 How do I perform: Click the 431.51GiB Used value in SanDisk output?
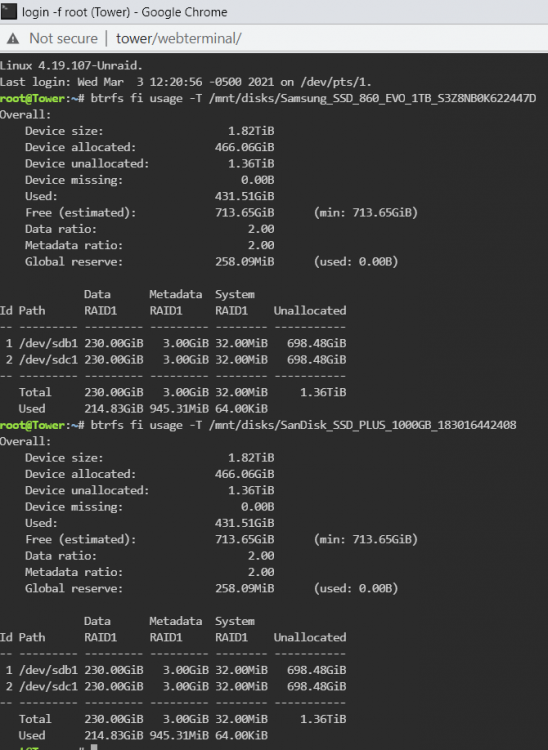244,523
